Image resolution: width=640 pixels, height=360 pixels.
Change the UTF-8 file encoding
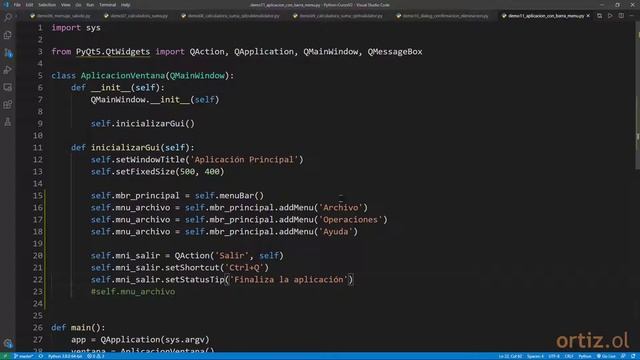pos(554,356)
